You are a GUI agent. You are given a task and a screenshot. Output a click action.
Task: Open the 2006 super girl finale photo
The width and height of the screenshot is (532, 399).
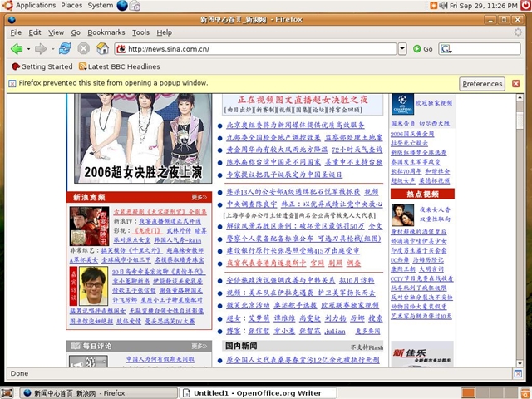point(143,139)
